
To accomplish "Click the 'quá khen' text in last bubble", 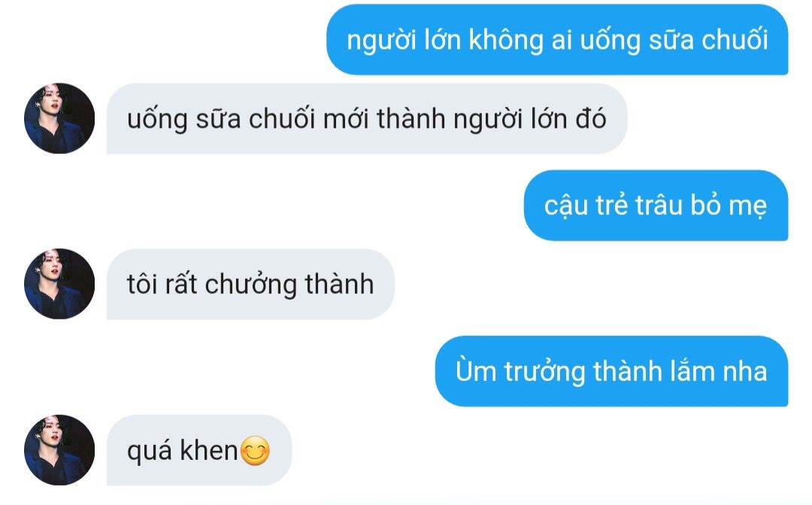I will (182, 451).
